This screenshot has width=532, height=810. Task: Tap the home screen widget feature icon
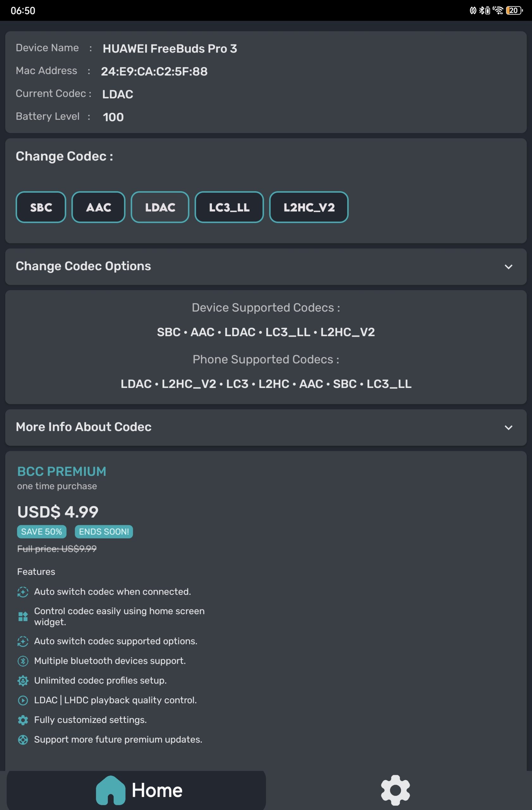pos(23,616)
